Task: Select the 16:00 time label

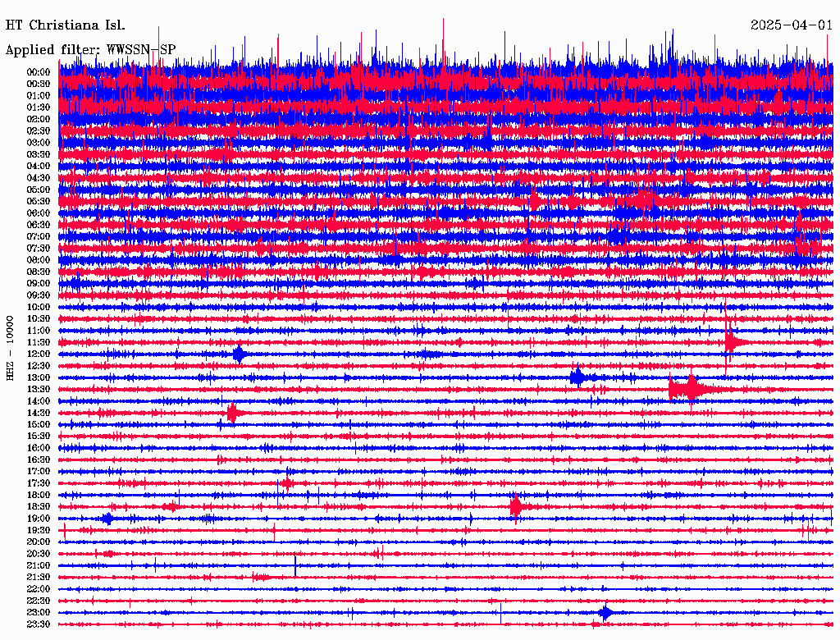Action: (39, 448)
